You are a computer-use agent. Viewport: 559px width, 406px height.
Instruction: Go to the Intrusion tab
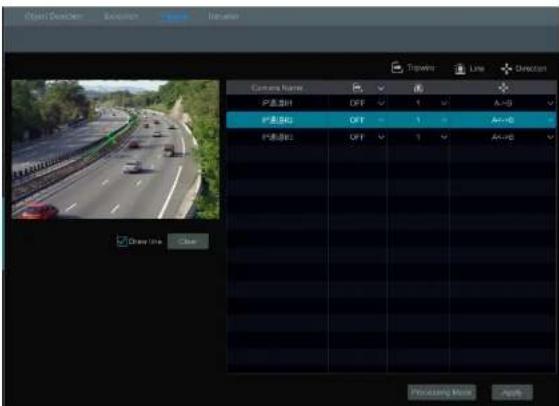click(224, 16)
